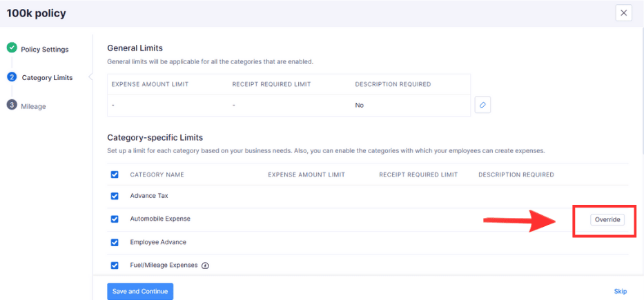The height and width of the screenshot is (300, 644).
Task: Open the Policy Settings step
Action: [44, 50]
